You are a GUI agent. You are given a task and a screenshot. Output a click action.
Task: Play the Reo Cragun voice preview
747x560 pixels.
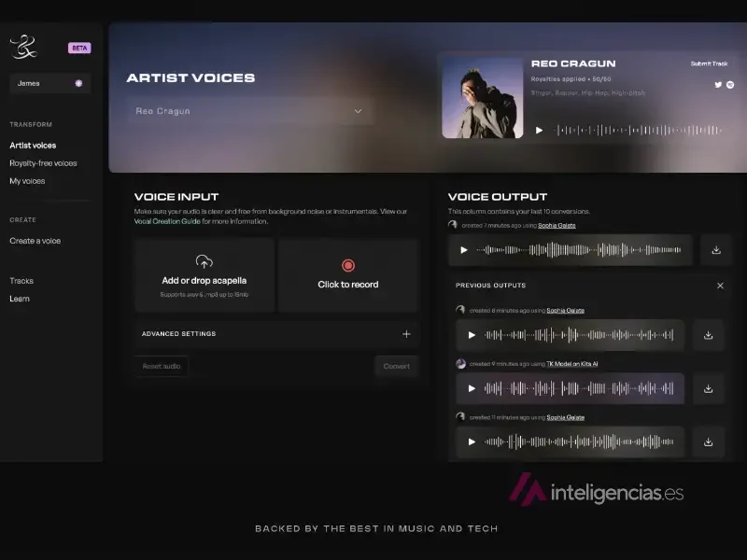tap(539, 130)
